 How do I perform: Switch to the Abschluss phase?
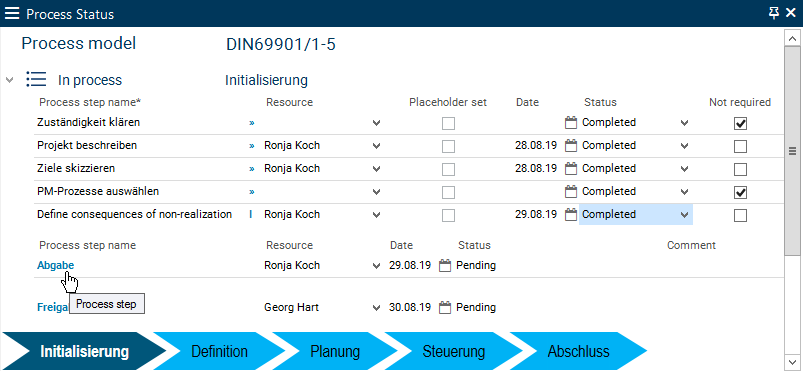(x=578, y=352)
